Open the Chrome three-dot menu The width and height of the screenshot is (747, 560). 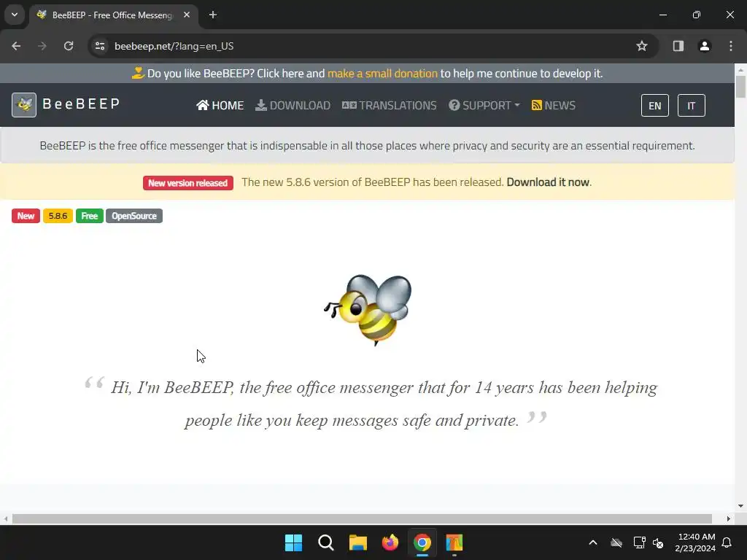tap(731, 46)
